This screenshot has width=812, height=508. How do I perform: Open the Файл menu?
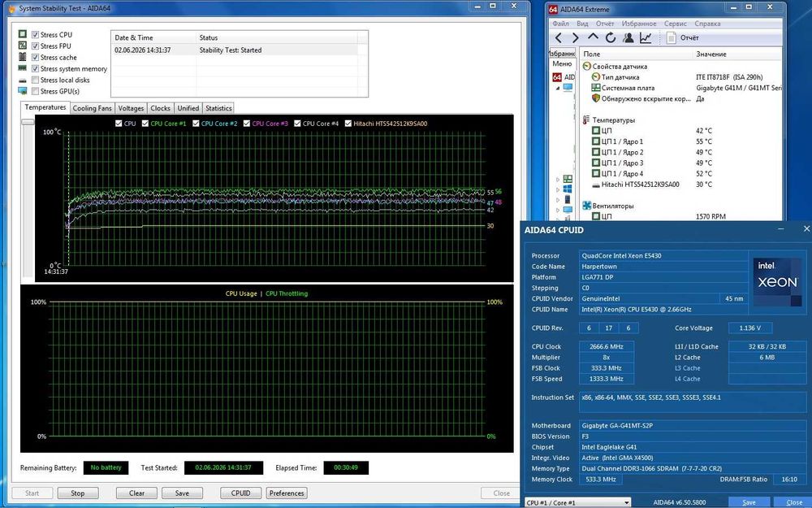[561, 24]
